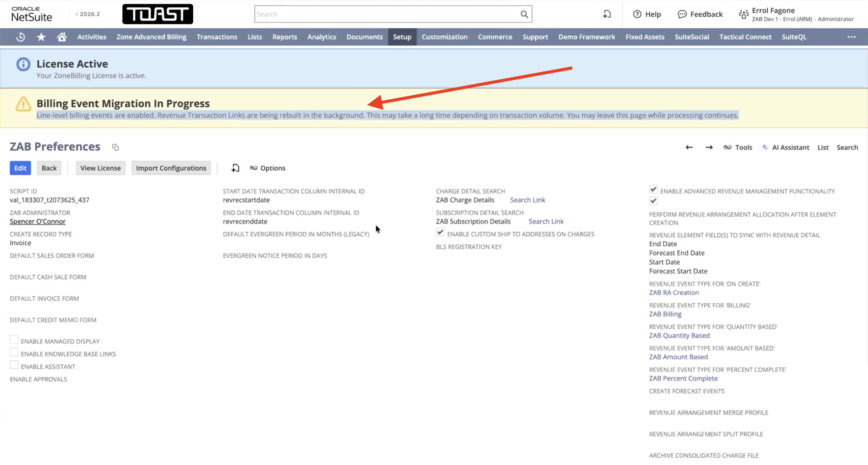Open the Commerce menu
The image size is (868, 465).
pyautogui.click(x=495, y=37)
